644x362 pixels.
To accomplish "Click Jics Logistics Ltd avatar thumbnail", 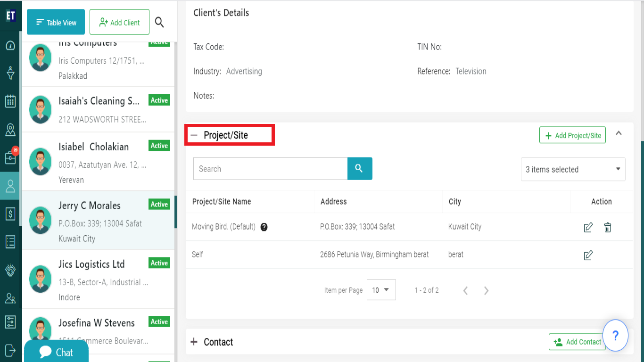I will coord(40,279).
